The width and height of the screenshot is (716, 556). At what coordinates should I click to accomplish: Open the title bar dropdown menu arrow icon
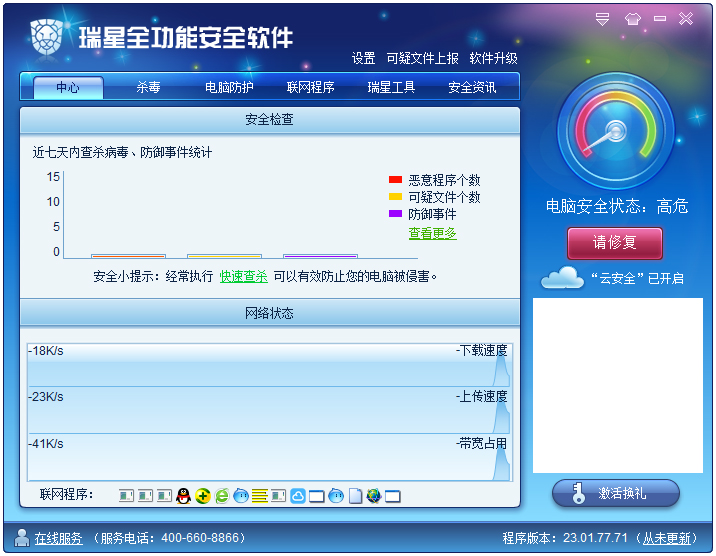[602, 19]
